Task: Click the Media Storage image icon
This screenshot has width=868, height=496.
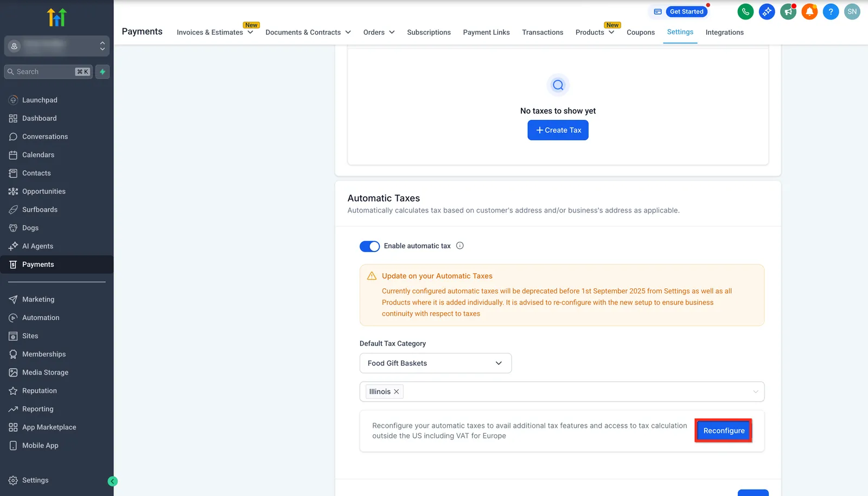Action: pos(13,372)
